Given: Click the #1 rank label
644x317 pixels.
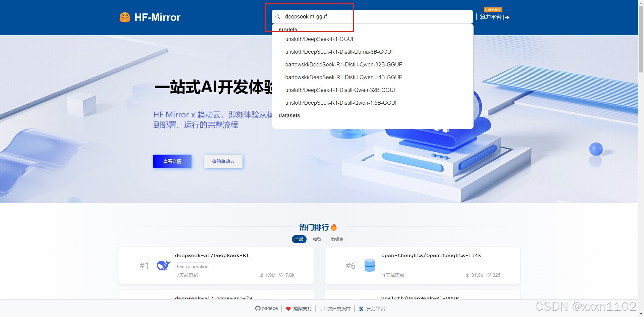Looking at the screenshot, I should coord(144,266).
